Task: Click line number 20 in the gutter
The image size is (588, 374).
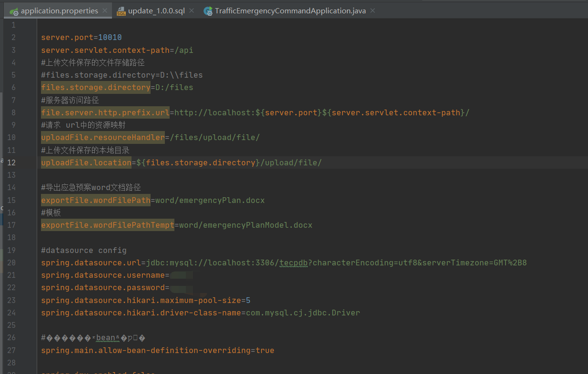Action: pos(11,263)
